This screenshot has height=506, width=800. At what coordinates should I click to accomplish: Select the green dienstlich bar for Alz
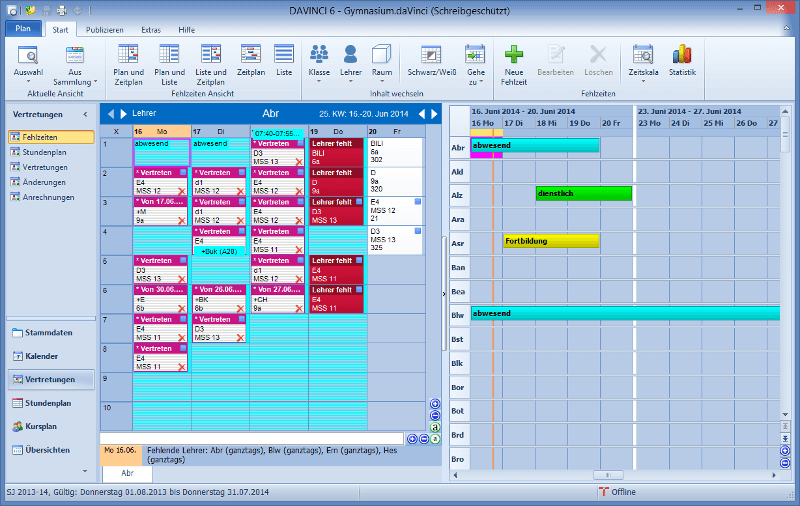584,193
